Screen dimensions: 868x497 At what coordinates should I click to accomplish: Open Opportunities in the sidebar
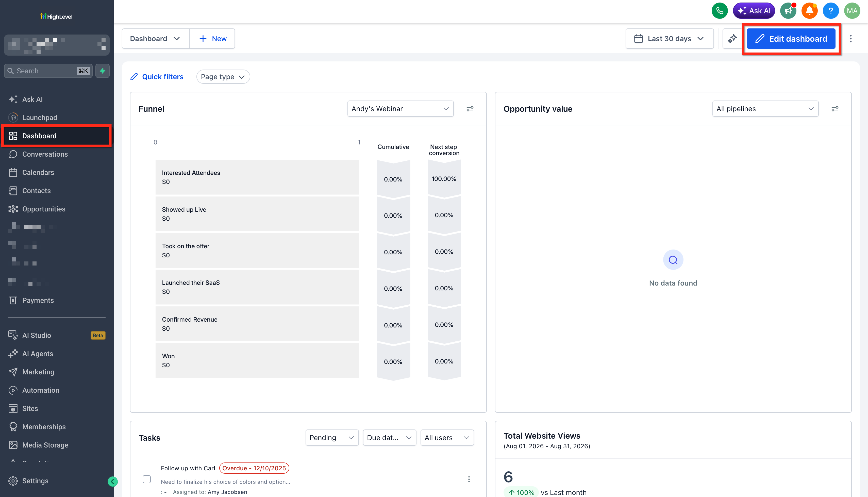57,209
